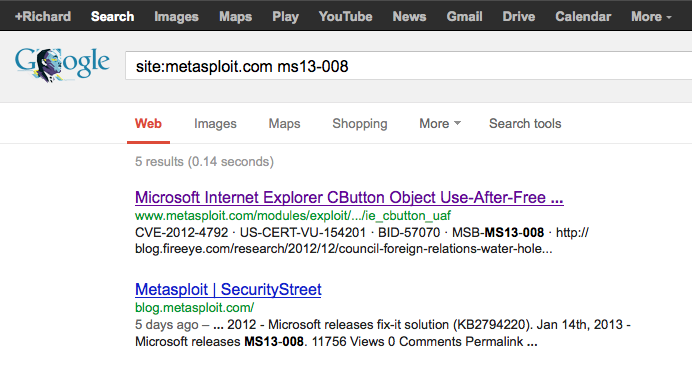
Task: Click the ie_cbutton_uaf green URL
Action: coord(293,216)
